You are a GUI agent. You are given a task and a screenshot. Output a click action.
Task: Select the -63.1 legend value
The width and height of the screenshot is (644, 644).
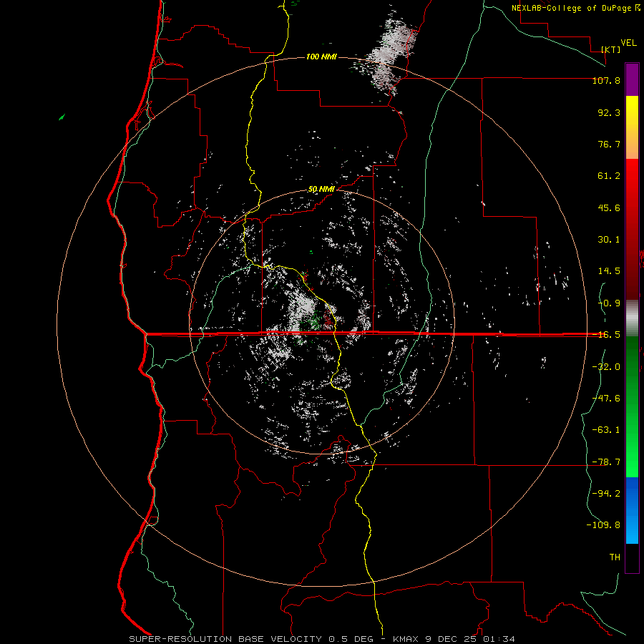(x=606, y=430)
